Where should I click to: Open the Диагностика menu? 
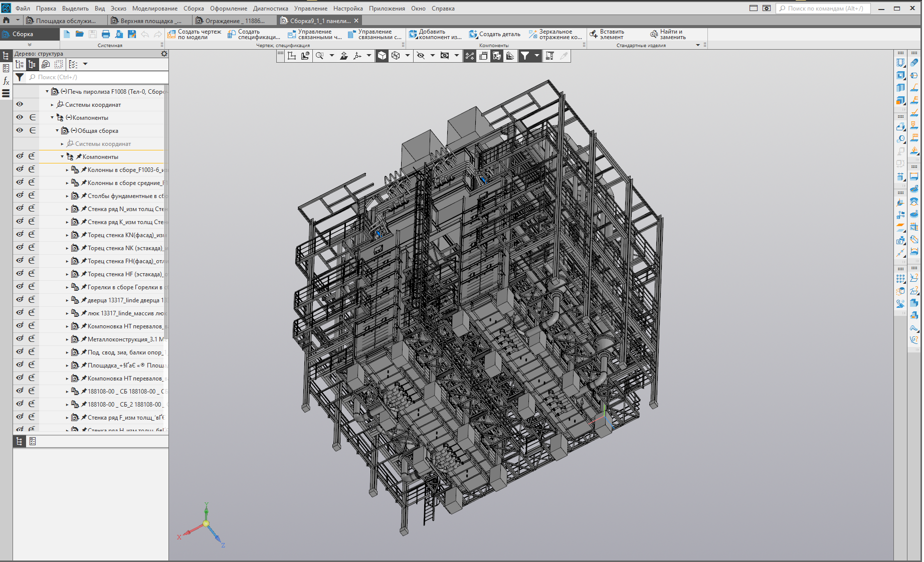click(x=270, y=9)
